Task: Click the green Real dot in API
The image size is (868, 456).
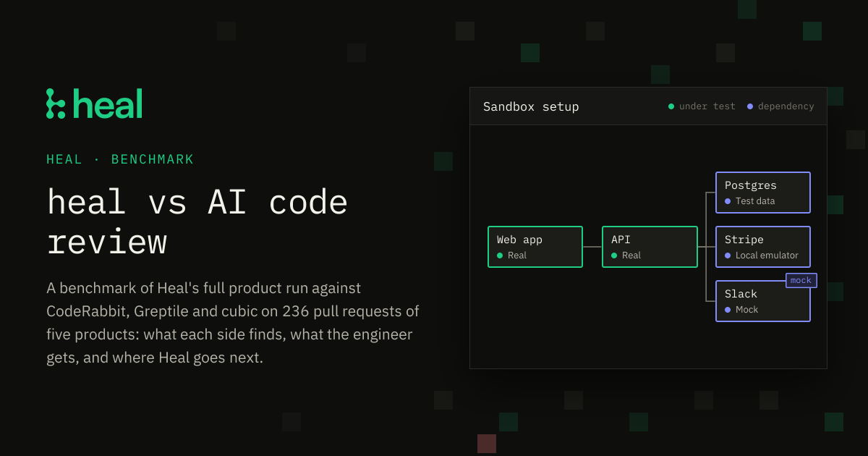Action: coord(614,256)
